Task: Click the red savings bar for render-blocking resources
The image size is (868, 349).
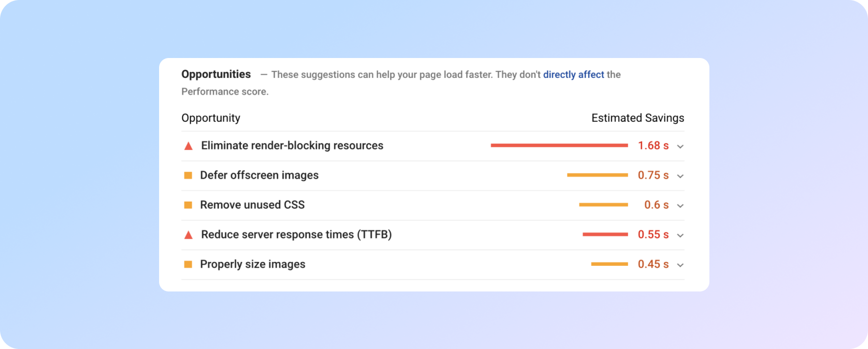Action: pyautogui.click(x=559, y=145)
